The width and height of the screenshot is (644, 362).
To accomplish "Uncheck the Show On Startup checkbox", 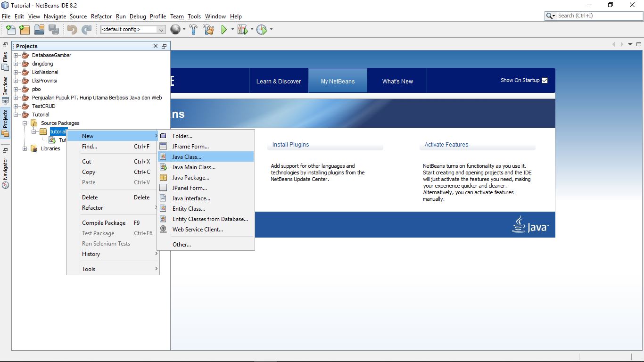I will pyautogui.click(x=545, y=80).
